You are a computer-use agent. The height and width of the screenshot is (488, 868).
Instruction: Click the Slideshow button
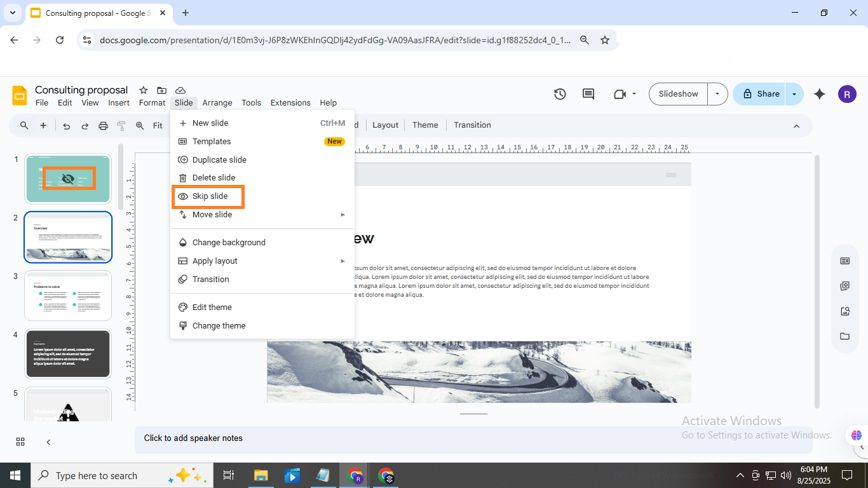678,94
